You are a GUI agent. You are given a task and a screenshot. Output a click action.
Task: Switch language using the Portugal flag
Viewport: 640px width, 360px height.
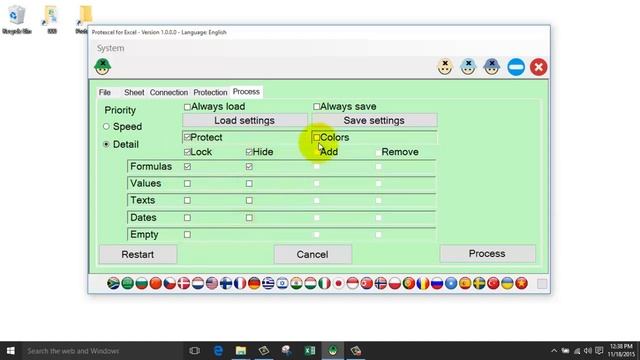tap(409, 283)
